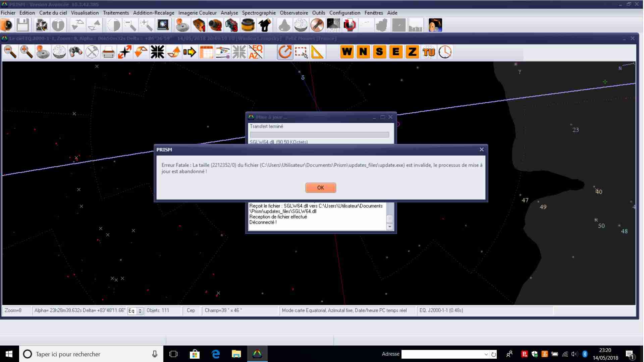644x362 pixels.
Task: Click the binoculars search icon
Action: 75,52
